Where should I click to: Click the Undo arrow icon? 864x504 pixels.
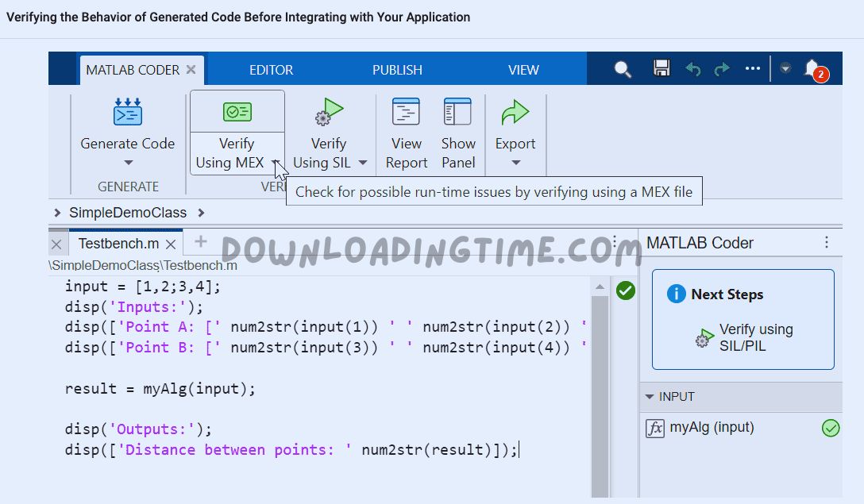(x=692, y=69)
